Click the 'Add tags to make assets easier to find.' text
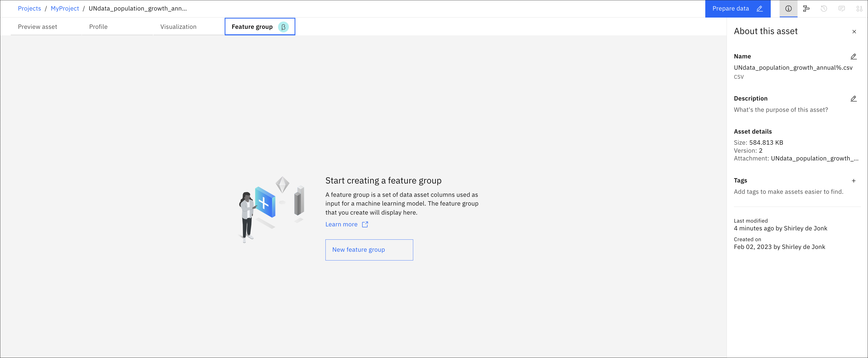868x358 pixels. coord(789,192)
